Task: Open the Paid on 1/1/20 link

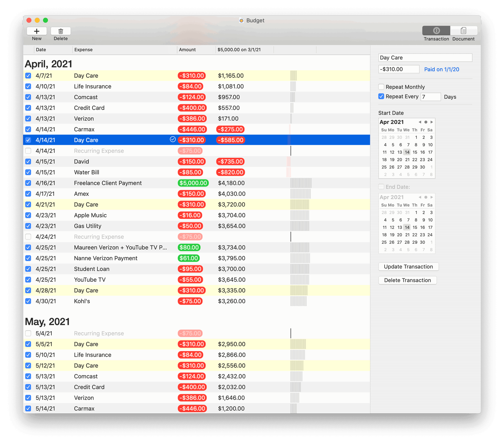Action: [x=442, y=69]
